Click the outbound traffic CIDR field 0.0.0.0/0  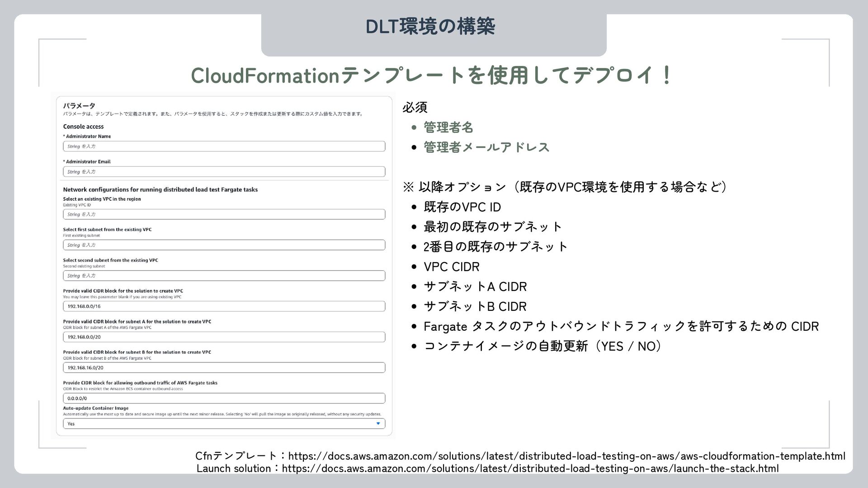click(x=224, y=399)
